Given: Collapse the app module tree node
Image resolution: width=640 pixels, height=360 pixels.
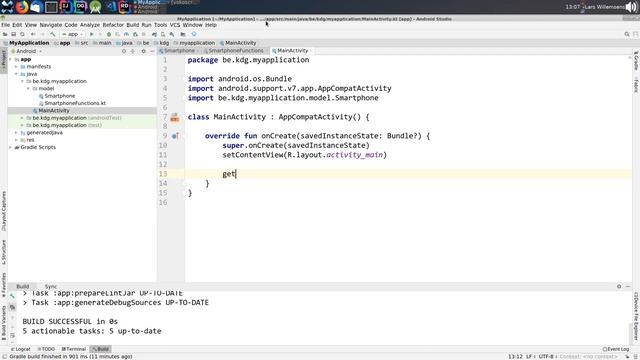Looking at the screenshot, I should (x=11, y=59).
